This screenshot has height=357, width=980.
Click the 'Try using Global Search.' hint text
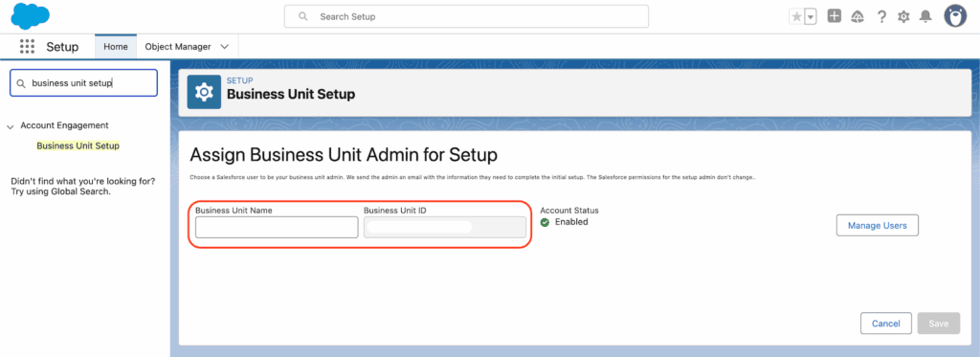[60, 191]
